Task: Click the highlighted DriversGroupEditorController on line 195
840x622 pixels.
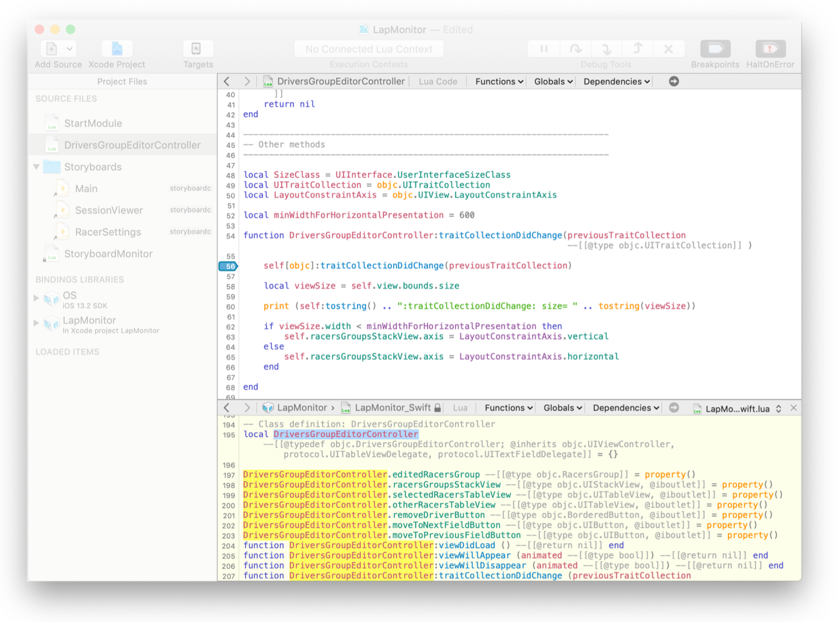Action: pos(346,434)
